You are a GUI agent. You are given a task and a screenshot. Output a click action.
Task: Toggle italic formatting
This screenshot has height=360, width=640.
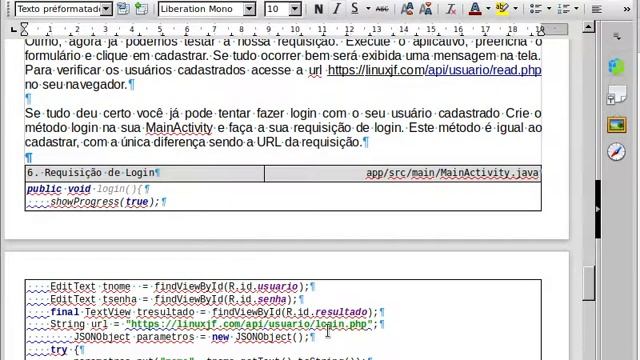click(336, 9)
